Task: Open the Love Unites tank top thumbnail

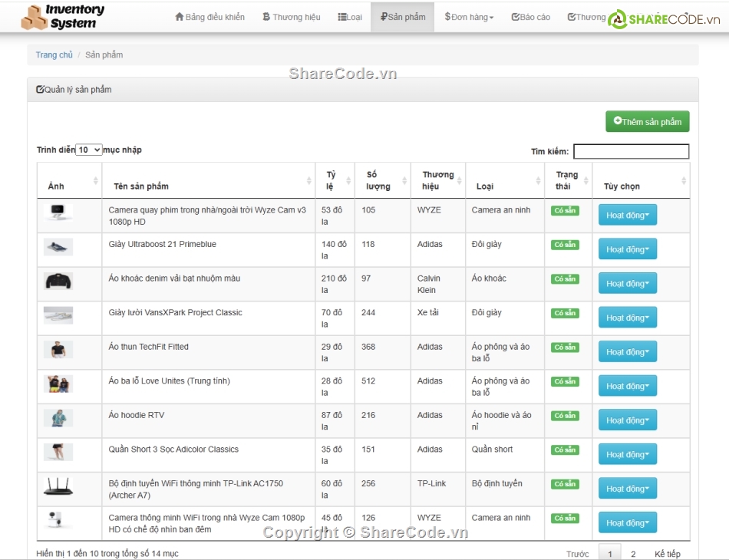Action: click(x=58, y=384)
